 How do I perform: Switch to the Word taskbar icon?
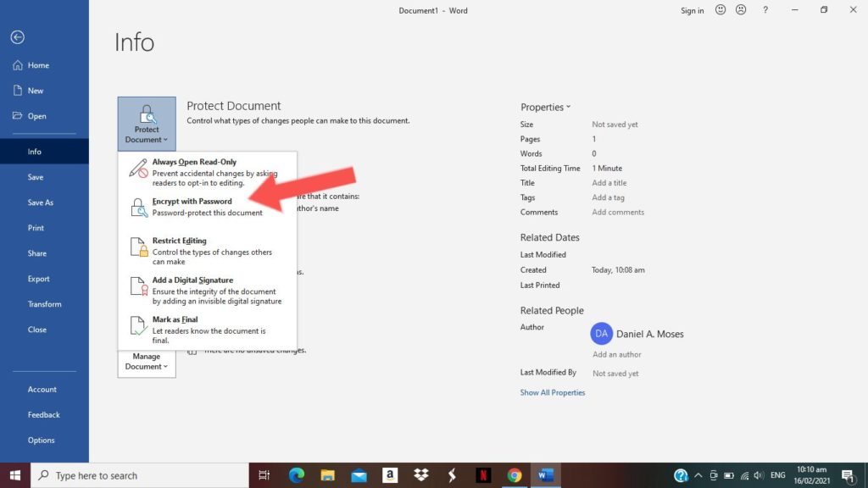tap(545, 475)
